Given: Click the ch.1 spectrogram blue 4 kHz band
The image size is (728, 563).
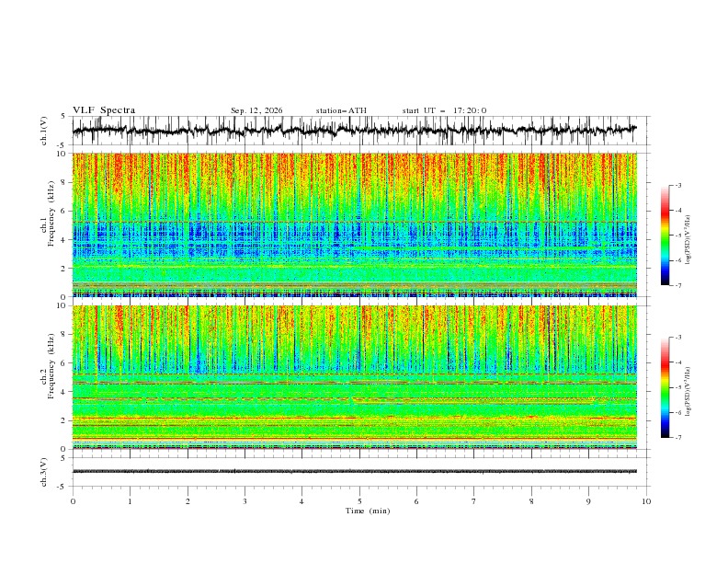Looking at the screenshot, I should [355, 239].
